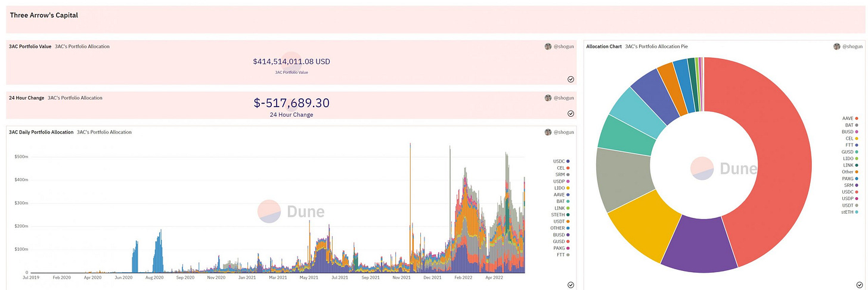868x290 pixels.
Task: Open the shogun avatar in 24 Hour Change panel
Action: (548, 98)
